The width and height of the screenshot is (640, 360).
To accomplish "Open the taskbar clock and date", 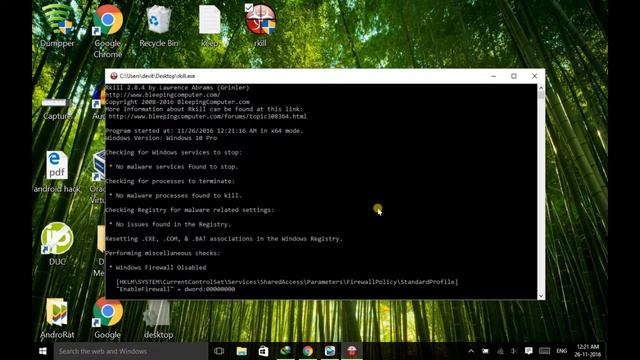I will click(x=588, y=351).
